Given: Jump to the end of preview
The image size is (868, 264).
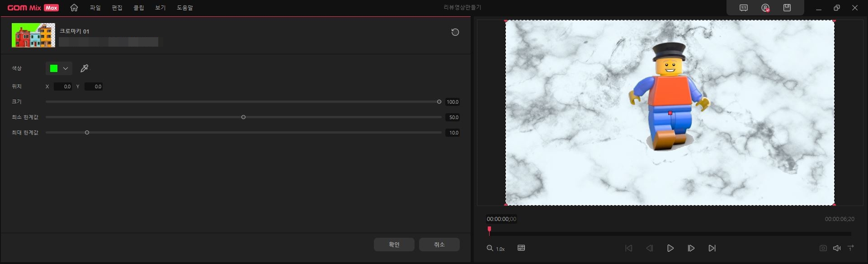Looking at the screenshot, I should click(x=712, y=248).
